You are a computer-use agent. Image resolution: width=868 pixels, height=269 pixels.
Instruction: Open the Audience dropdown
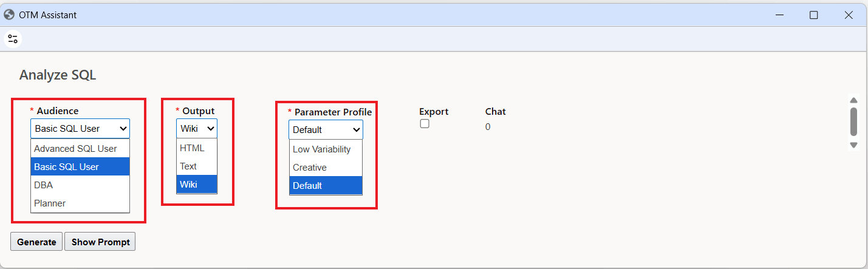[x=80, y=128]
